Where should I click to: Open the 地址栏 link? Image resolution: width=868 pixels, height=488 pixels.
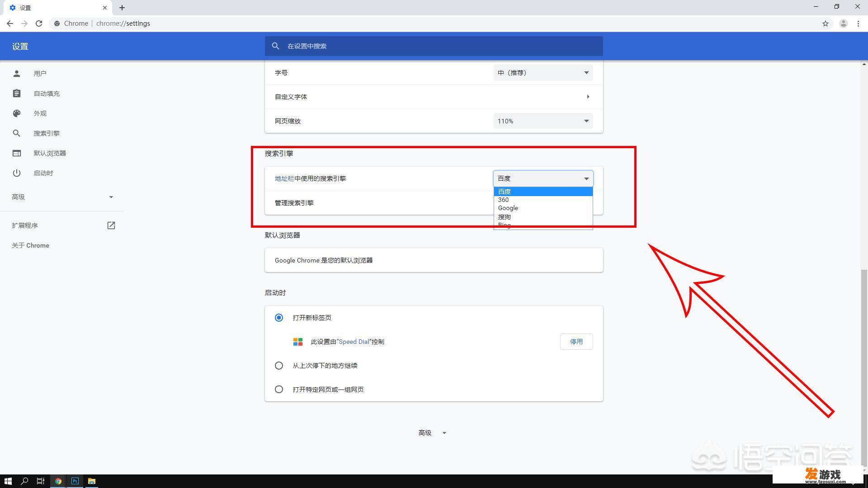click(284, 178)
